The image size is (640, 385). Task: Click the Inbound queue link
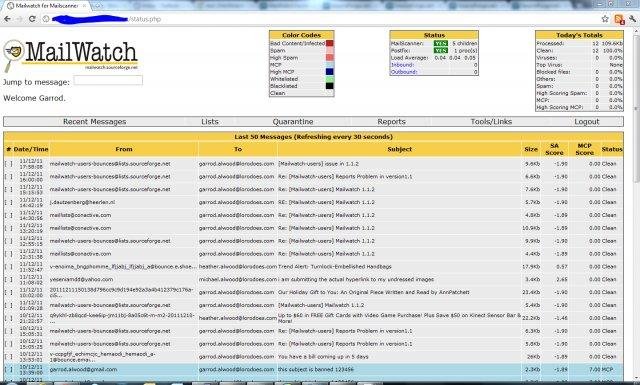402,65
